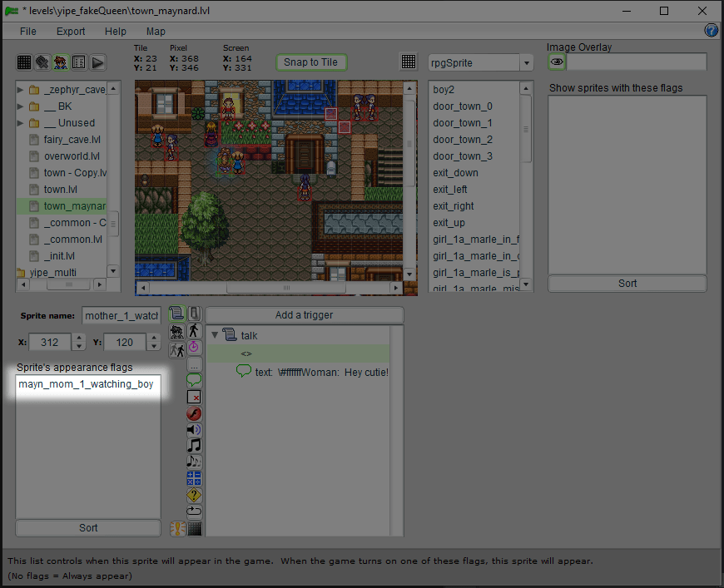Expand the _zephyr_cave folder
Viewport: 724px width, 588px height.
(21, 90)
